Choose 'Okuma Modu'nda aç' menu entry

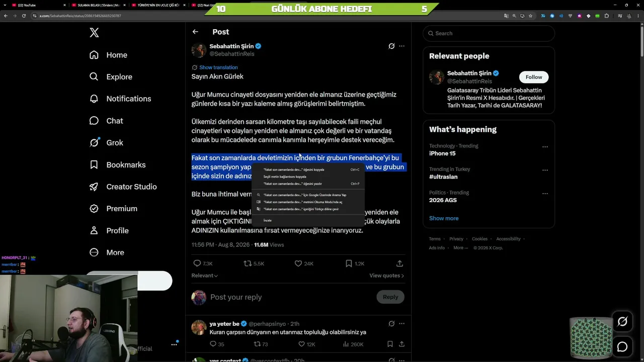(308, 202)
